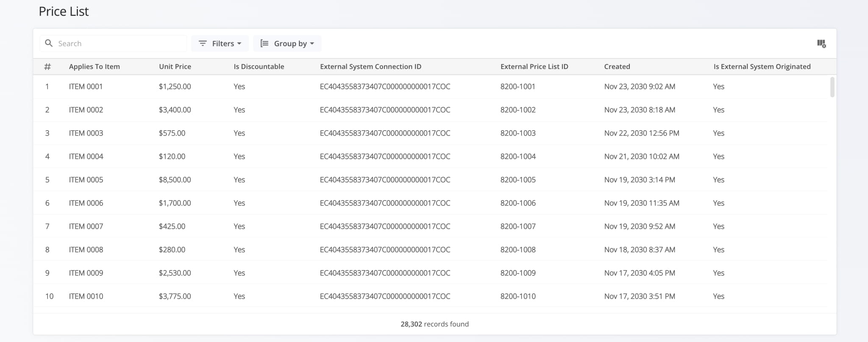This screenshot has height=342, width=868.
Task: Sort by Applies To Item column
Action: click(94, 67)
